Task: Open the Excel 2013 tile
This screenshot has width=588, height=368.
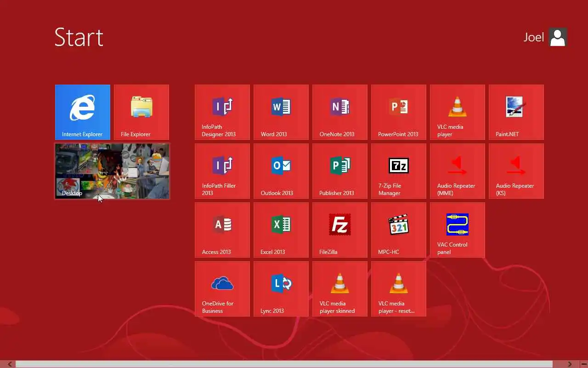Action: coord(281,230)
